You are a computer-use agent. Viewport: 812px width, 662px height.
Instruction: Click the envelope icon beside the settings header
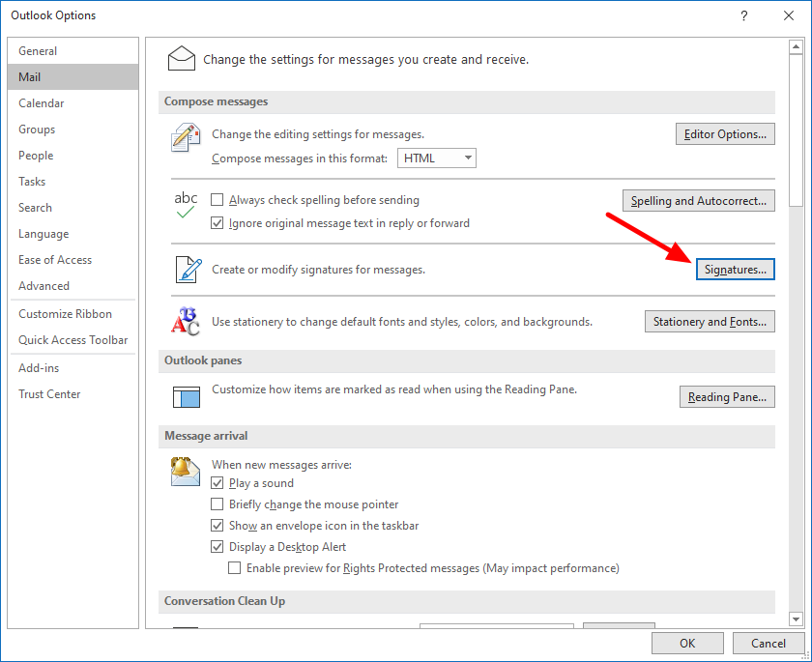[x=182, y=58]
